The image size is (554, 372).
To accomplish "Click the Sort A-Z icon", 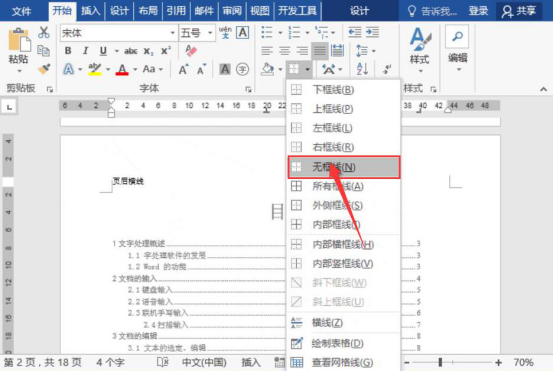I will tap(362, 69).
